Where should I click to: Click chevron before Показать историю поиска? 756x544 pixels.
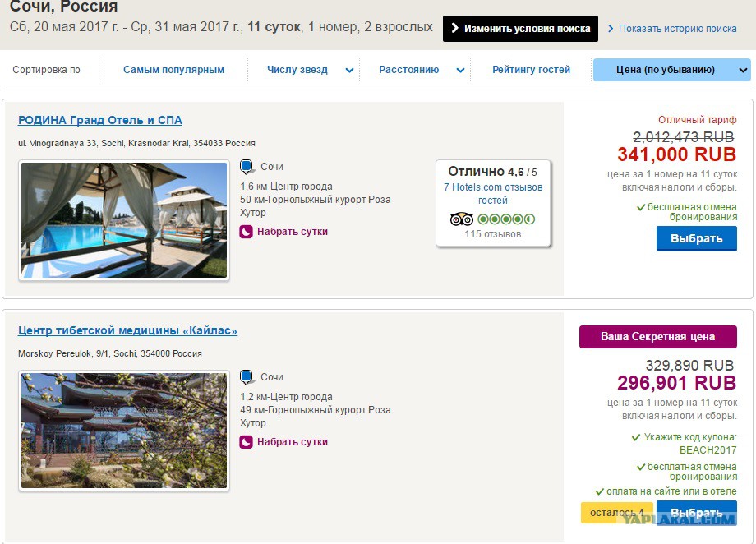pyautogui.click(x=611, y=29)
